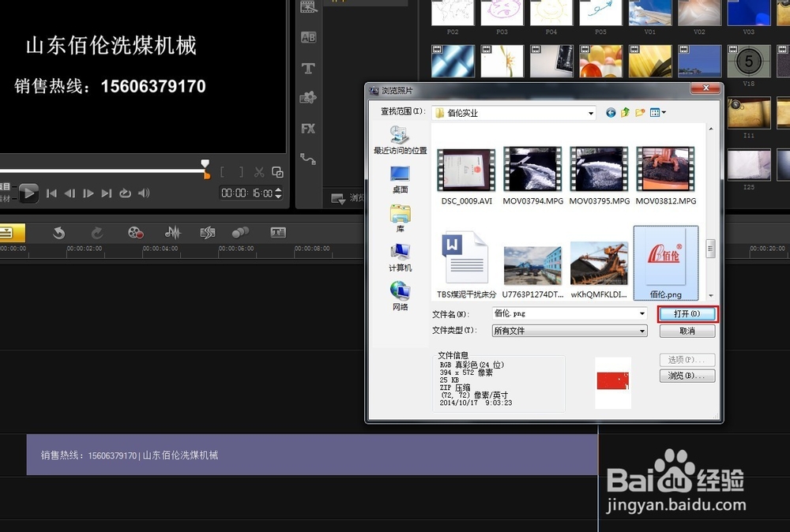Close the 浏览照片 dialog

[x=705, y=88]
